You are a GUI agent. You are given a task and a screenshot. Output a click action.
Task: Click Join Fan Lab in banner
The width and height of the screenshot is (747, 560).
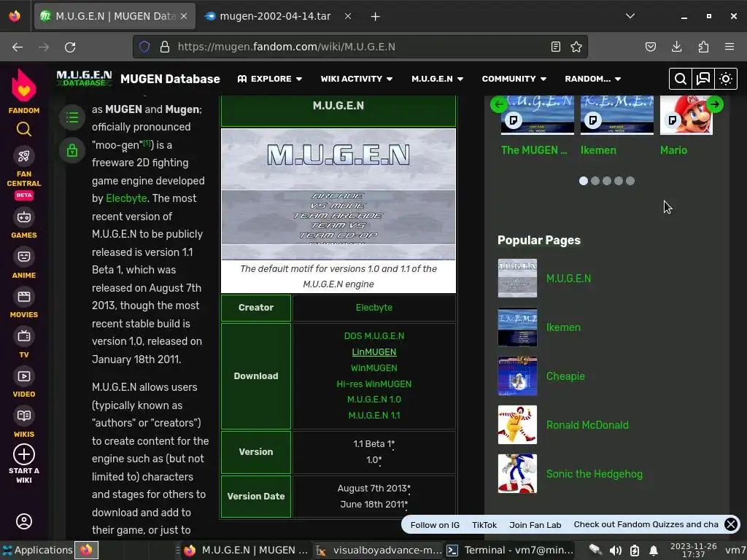pos(535,525)
